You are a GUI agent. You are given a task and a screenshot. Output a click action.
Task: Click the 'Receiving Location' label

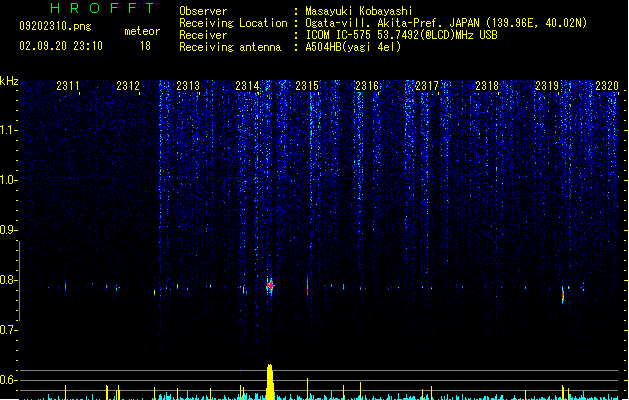pyautogui.click(x=233, y=23)
